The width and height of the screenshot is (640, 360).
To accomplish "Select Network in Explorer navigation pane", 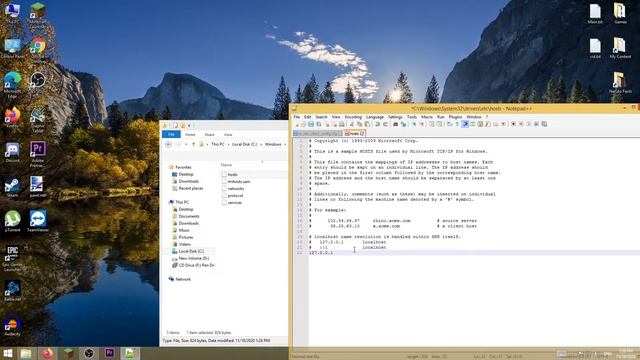I will (x=183, y=279).
